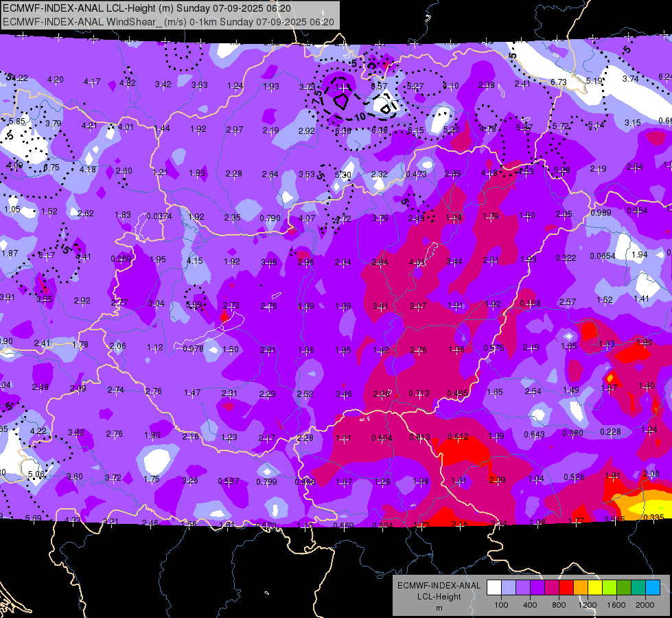The image size is (672, 618).
Task: Click the dark green legend swatch
Action: [624, 588]
